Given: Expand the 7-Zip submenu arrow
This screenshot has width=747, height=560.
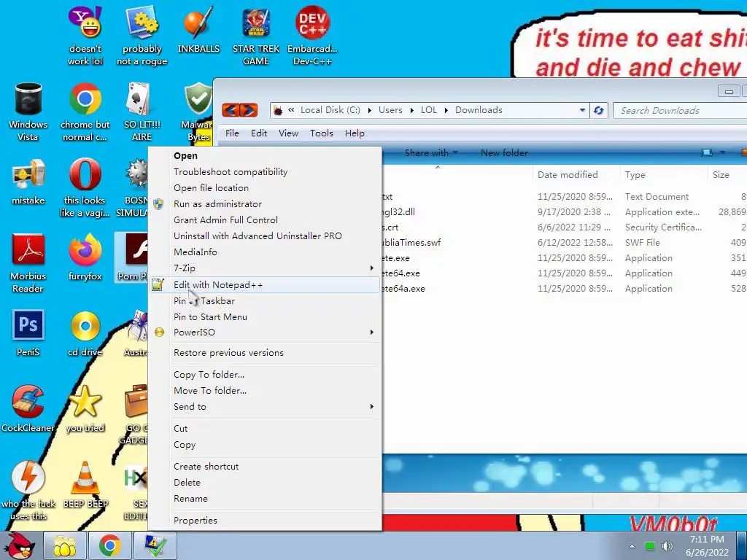Looking at the screenshot, I should pyautogui.click(x=371, y=268).
